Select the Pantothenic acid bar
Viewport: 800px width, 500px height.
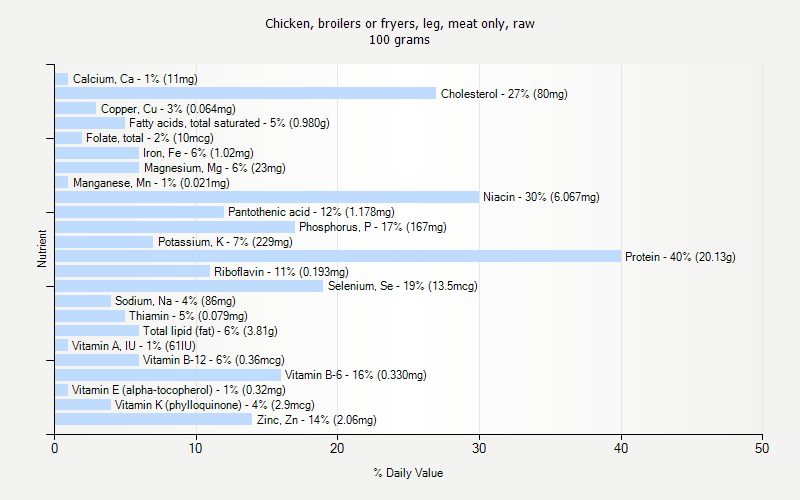pyautogui.click(x=139, y=212)
